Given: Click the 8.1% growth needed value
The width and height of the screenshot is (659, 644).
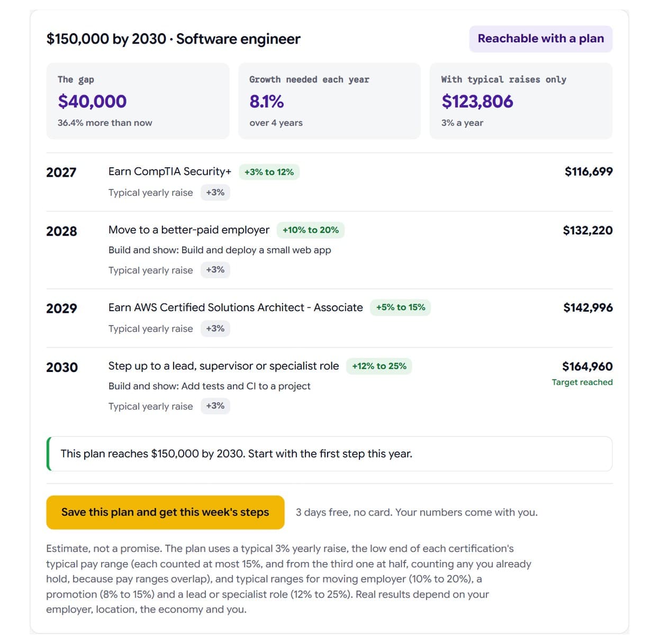Looking at the screenshot, I should tap(267, 101).
